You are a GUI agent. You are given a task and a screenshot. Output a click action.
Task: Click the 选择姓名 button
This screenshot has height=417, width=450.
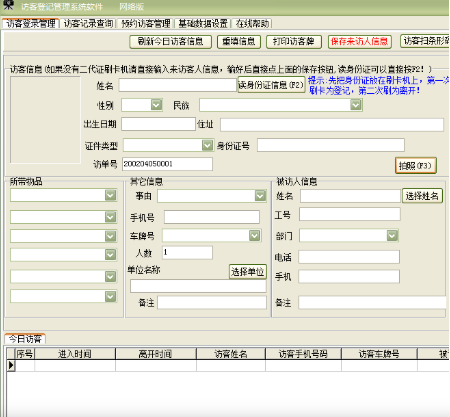(x=422, y=196)
